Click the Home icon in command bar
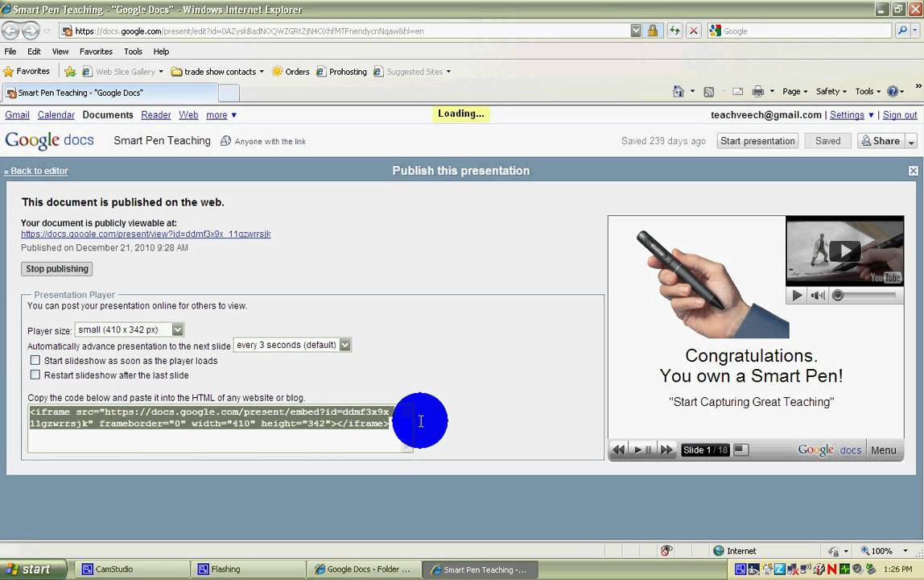 (x=679, y=92)
